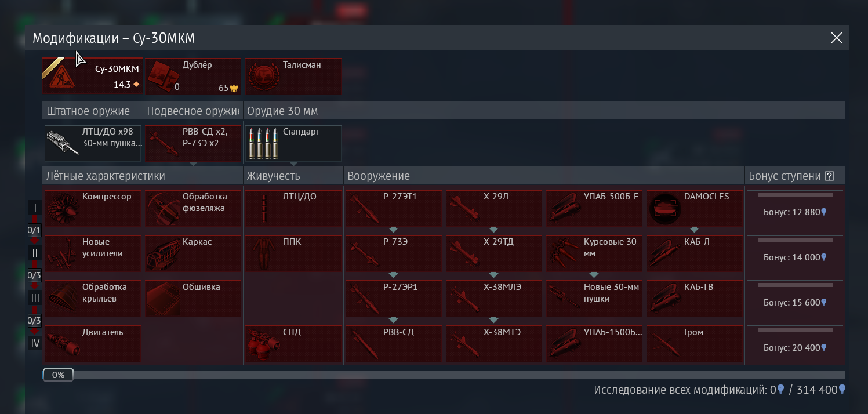Viewport: 868px width, 414px height.
Task: Select the УПАБ-500Б-Е bomb modification
Action: (594, 208)
